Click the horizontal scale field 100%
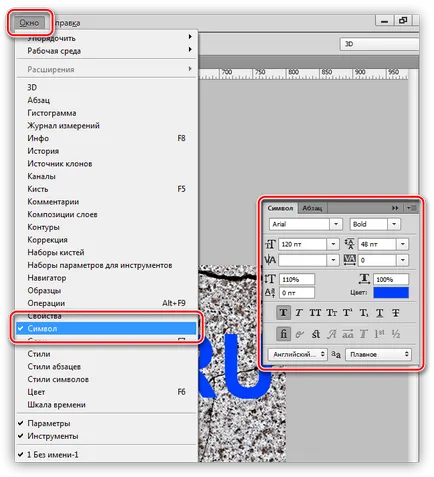Image resolution: width=434 pixels, height=477 pixels. click(391, 279)
